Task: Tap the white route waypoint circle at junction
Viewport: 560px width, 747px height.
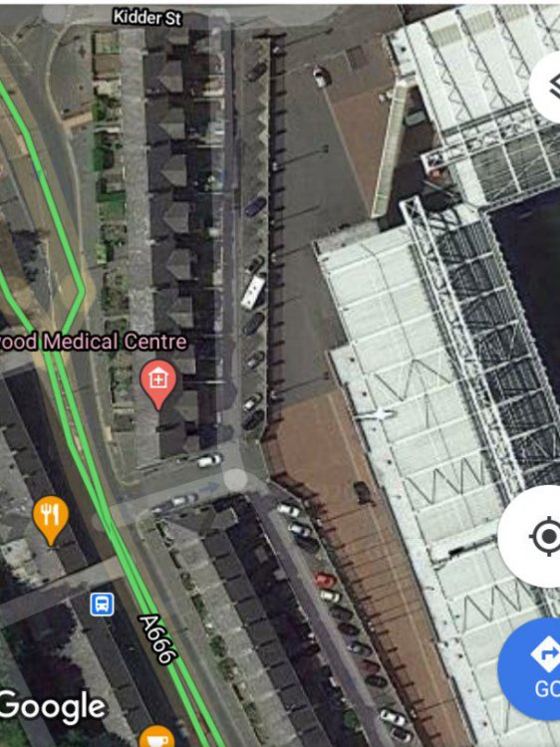Action: click(x=235, y=480)
